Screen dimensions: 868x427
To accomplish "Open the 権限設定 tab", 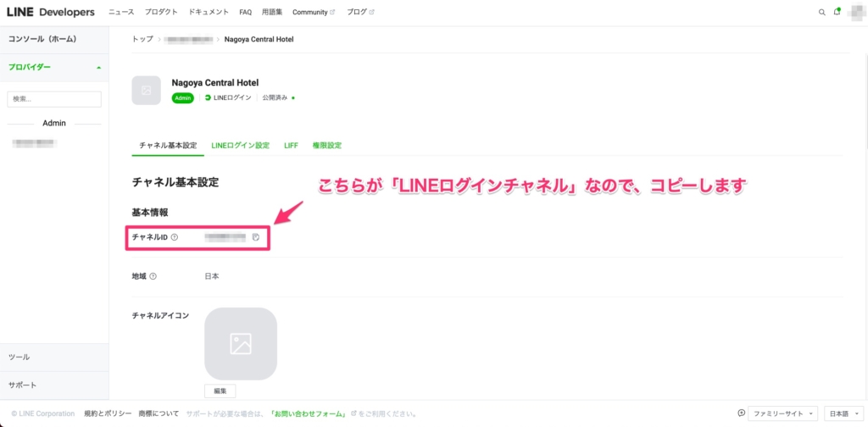I will pyautogui.click(x=326, y=146).
